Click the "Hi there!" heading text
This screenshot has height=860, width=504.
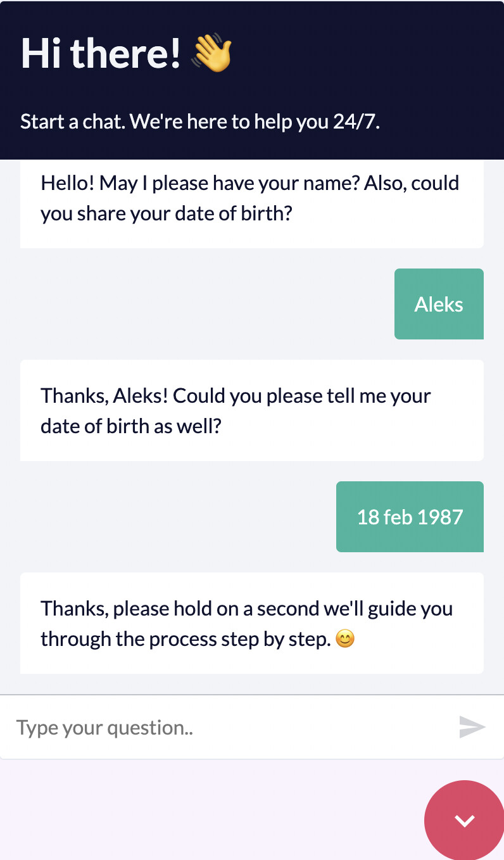coord(101,53)
